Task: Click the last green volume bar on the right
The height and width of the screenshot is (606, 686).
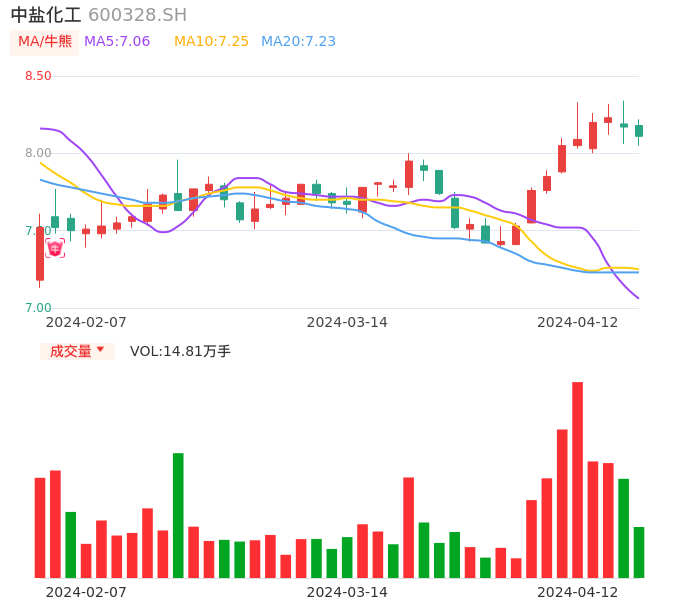Action: pyautogui.click(x=639, y=552)
